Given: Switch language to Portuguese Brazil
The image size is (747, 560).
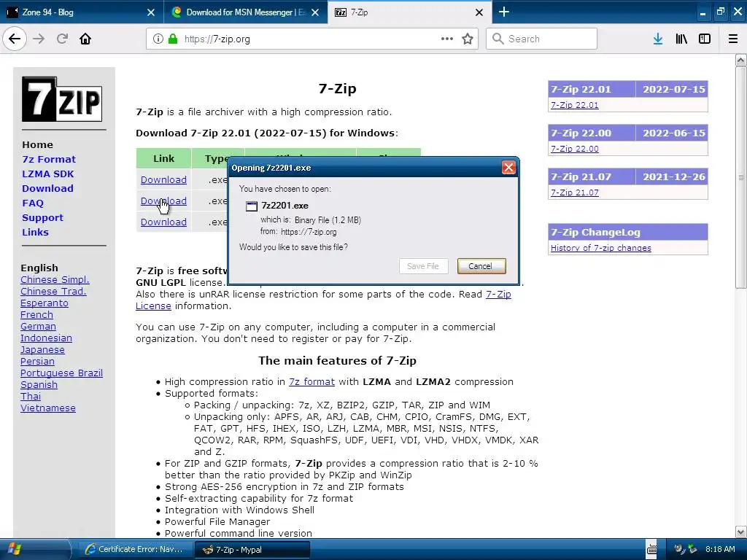Looking at the screenshot, I should (x=61, y=373).
